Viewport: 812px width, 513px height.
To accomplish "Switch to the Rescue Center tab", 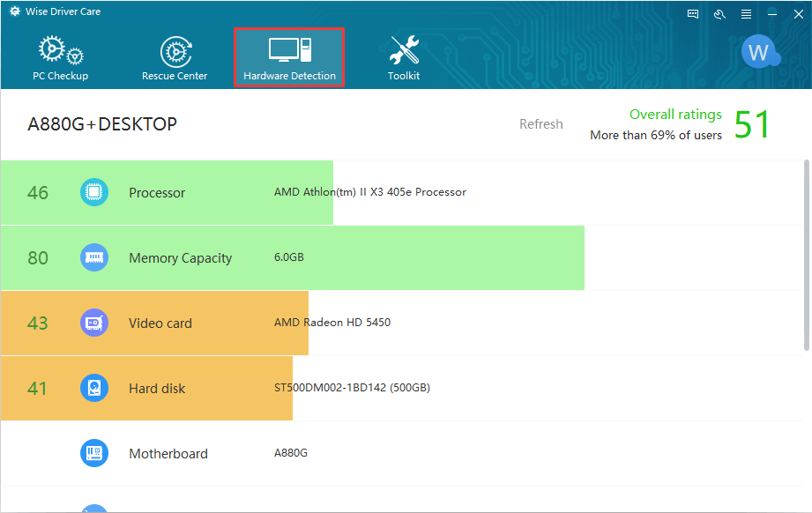I will 175,58.
